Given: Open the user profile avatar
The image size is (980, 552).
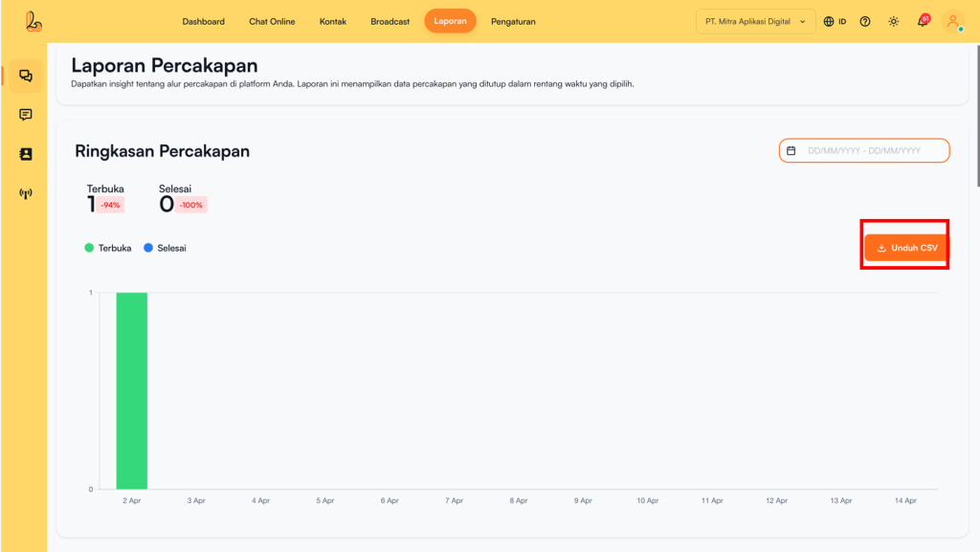Looking at the screenshot, I should click(x=952, y=21).
